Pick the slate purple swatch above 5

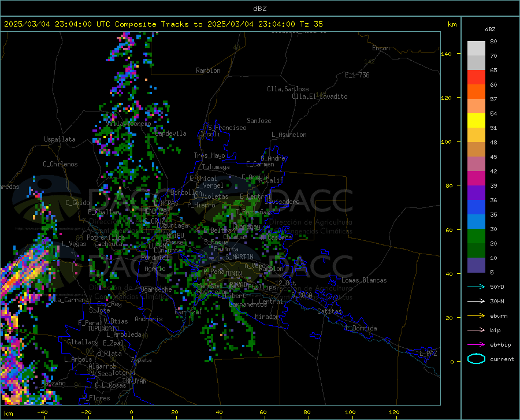(476, 265)
